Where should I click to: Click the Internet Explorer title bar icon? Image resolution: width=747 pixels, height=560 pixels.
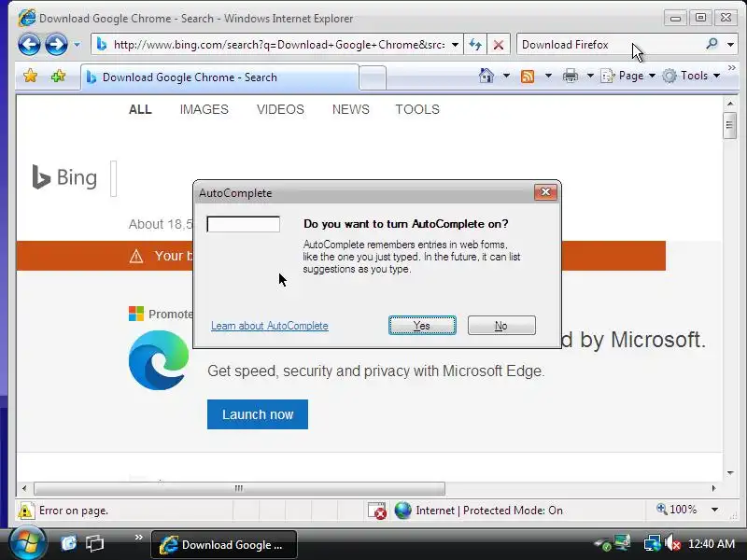coord(26,18)
